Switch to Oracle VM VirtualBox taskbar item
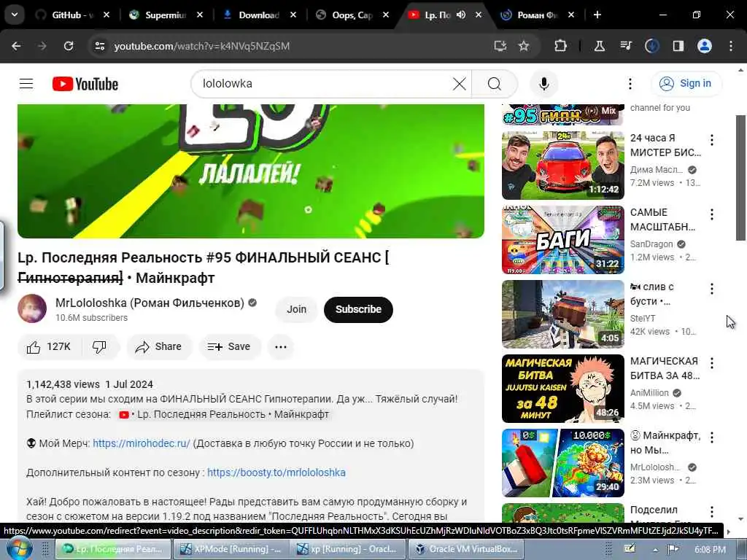Screen dimensions: 747x560 465,549
